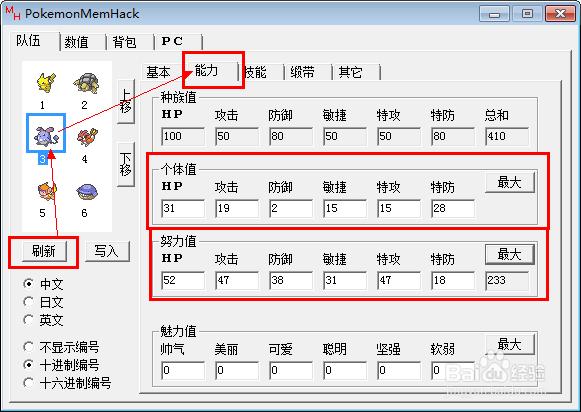Screen dimensions: 581x412
Task: Click 上移 move up button
Action: point(126,101)
